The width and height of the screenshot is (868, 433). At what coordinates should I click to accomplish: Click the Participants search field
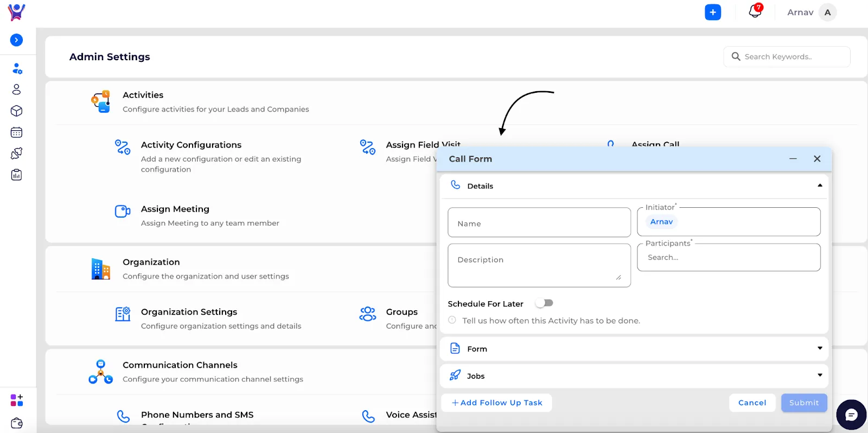(729, 258)
